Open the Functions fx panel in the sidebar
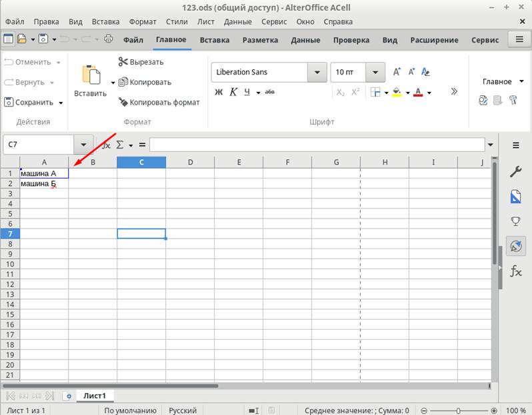 point(515,270)
